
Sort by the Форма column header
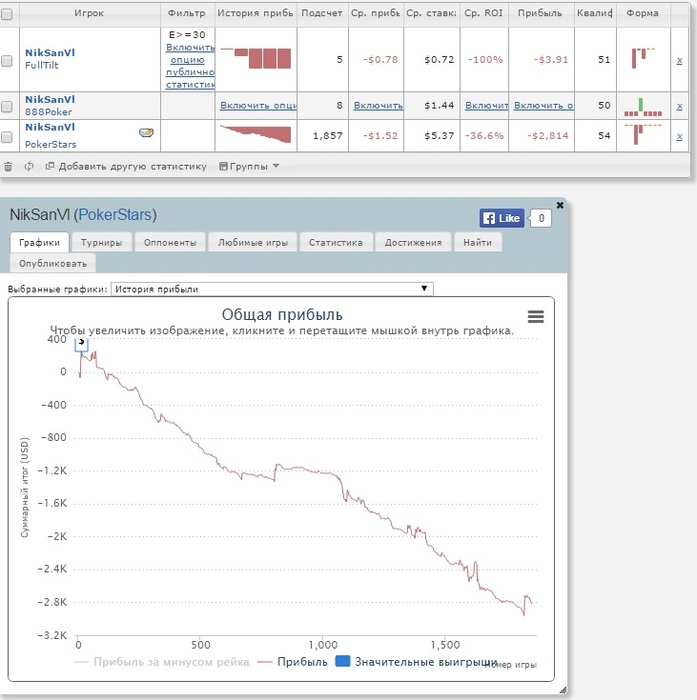coord(643,13)
